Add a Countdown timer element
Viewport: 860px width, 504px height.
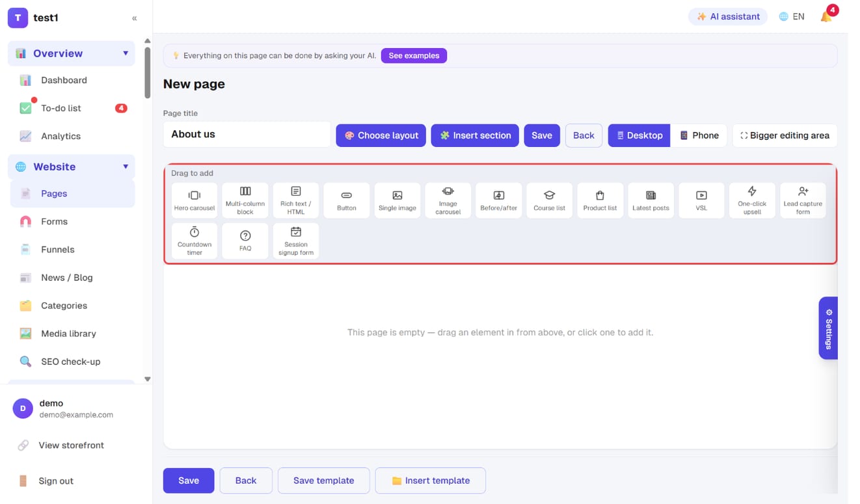pos(195,241)
